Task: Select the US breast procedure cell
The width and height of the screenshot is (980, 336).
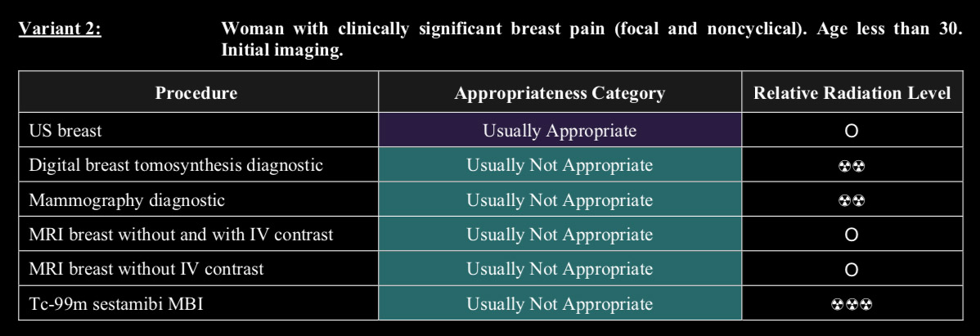Action: [198, 130]
